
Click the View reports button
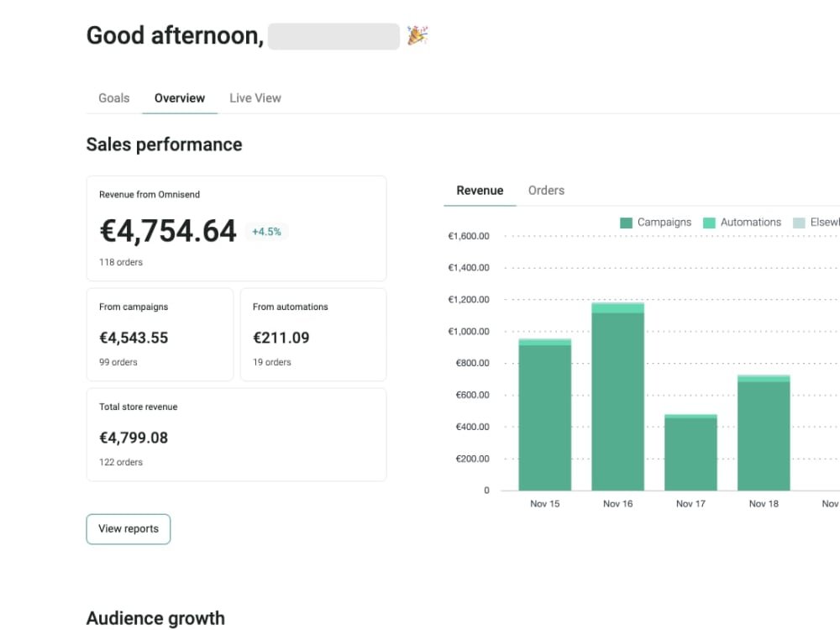128,528
